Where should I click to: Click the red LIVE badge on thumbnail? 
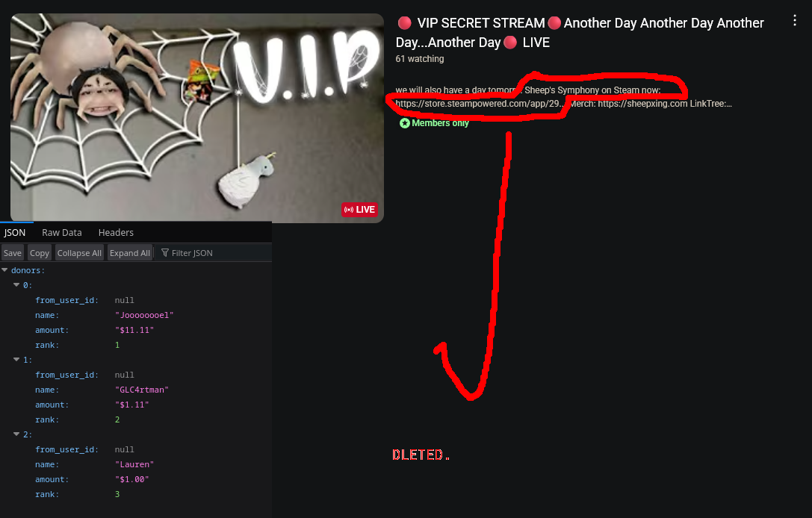pos(359,210)
